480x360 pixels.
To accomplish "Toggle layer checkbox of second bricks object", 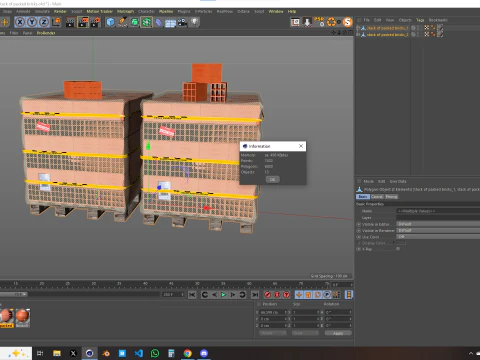I will pyautogui.click(x=413, y=34).
